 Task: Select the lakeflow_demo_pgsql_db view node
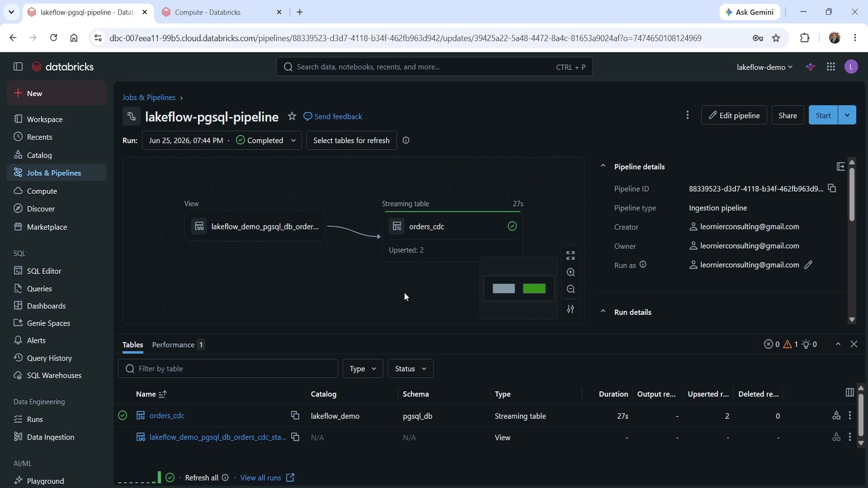tap(255, 226)
